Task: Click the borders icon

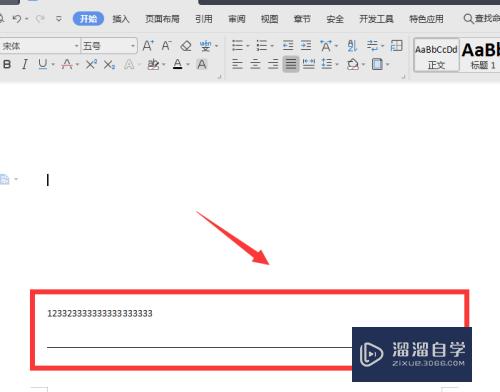Action: pyautogui.click(x=377, y=64)
